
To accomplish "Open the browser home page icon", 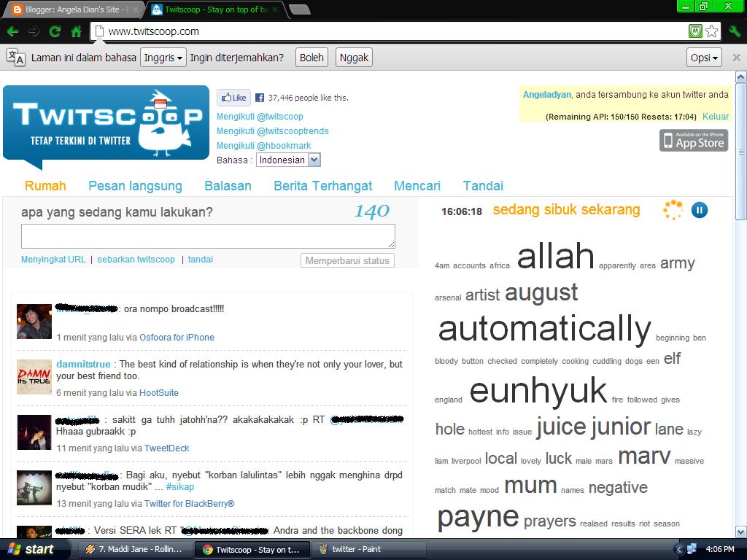I will [x=76, y=31].
